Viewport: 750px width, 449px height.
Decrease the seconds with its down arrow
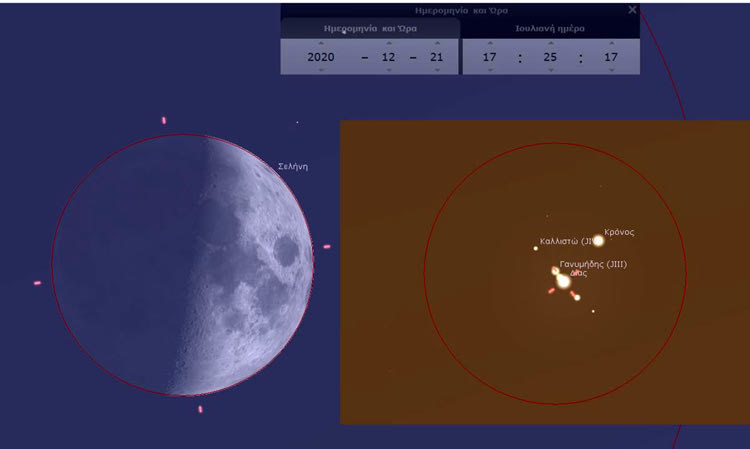[x=609, y=71]
